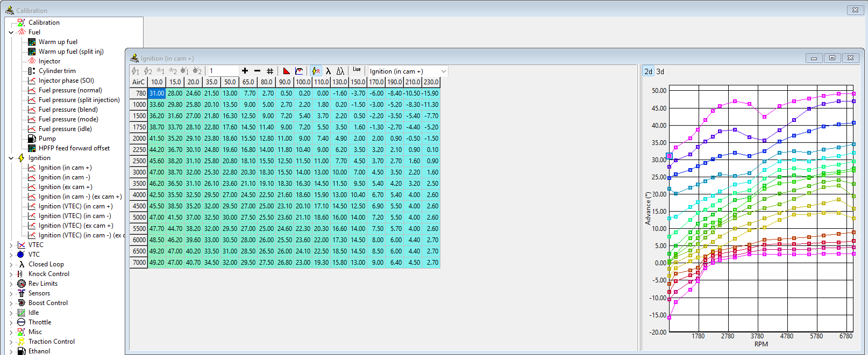The image size is (868, 355).
Task: Click the cell with value 40.70
Action: pos(193,263)
